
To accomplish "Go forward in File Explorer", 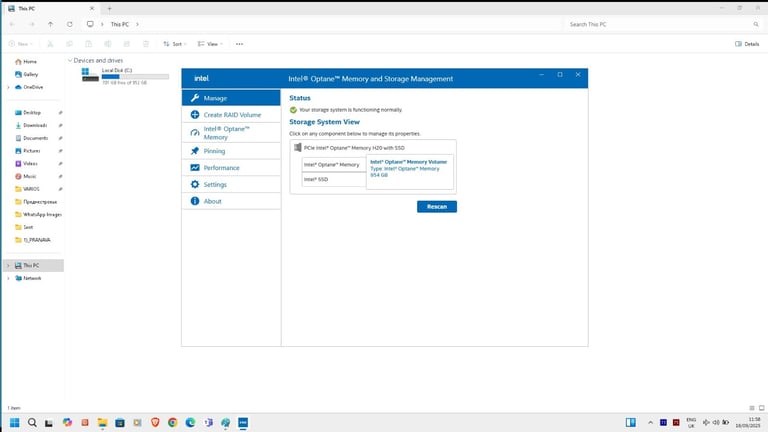I will (32, 24).
